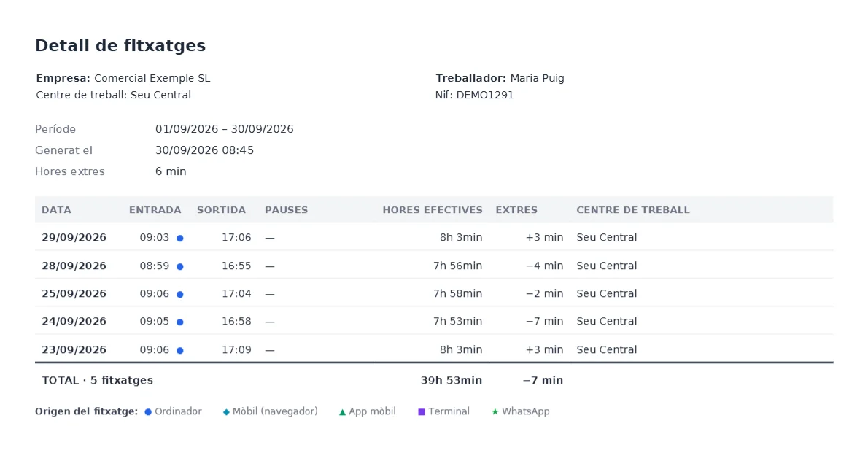Click the total 39h 53min value
This screenshot has width=868, height=461.
(x=452, y=380)
